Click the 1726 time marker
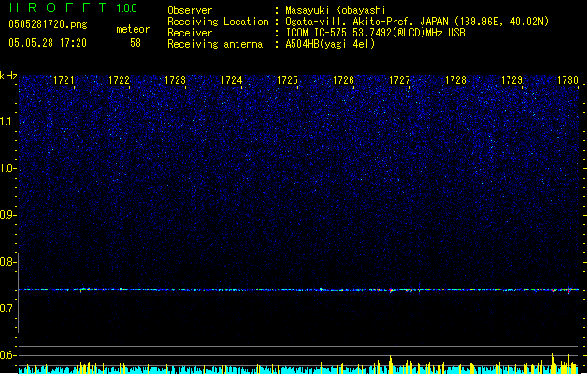 [343, 80]
